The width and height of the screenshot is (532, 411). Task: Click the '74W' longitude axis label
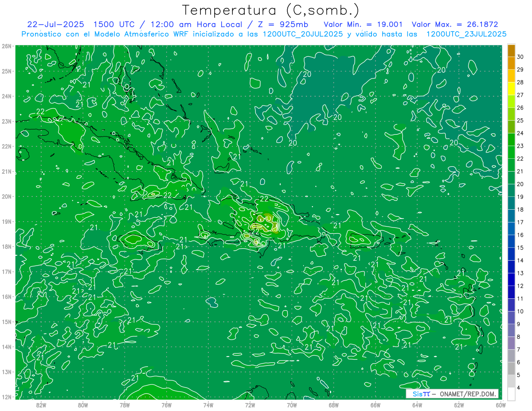208,405
